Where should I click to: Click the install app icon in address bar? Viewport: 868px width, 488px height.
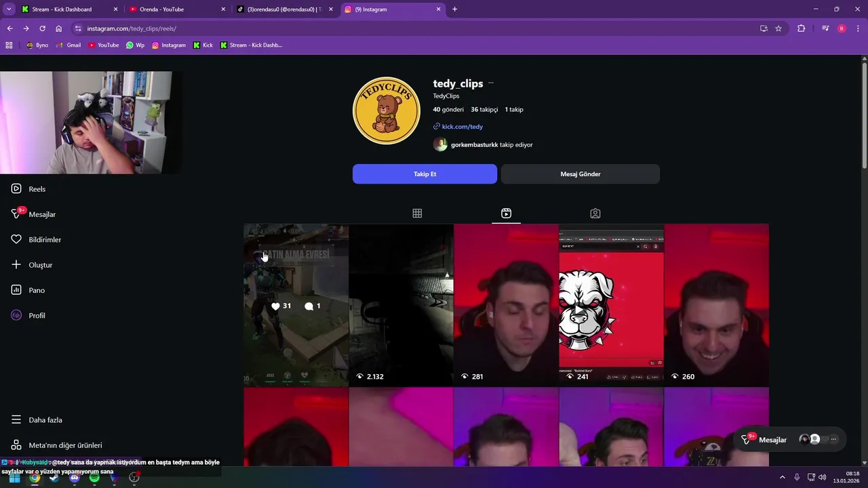[764, 28]
